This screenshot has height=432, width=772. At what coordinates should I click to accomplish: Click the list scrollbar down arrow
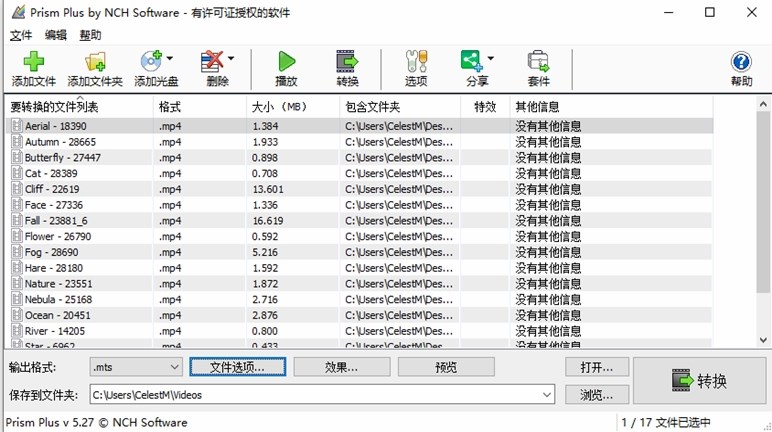click(x=763, y=340)
